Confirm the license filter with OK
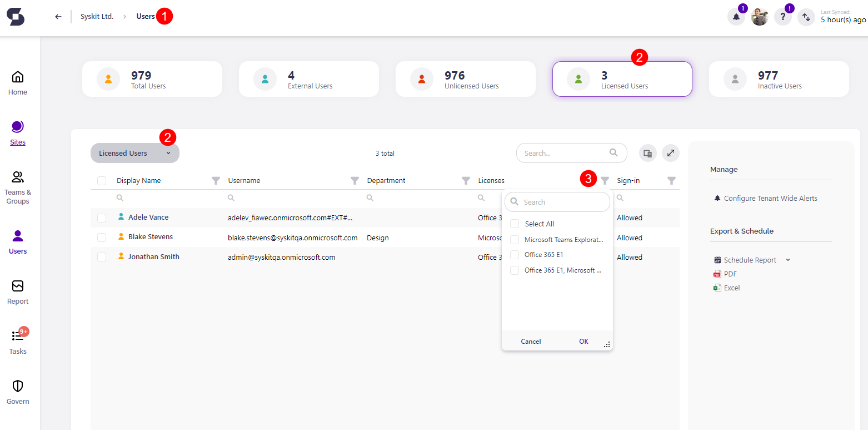Image resolution: width=868 pixels, height=430 pixels. pyautogui.click(x=583, y=341)
